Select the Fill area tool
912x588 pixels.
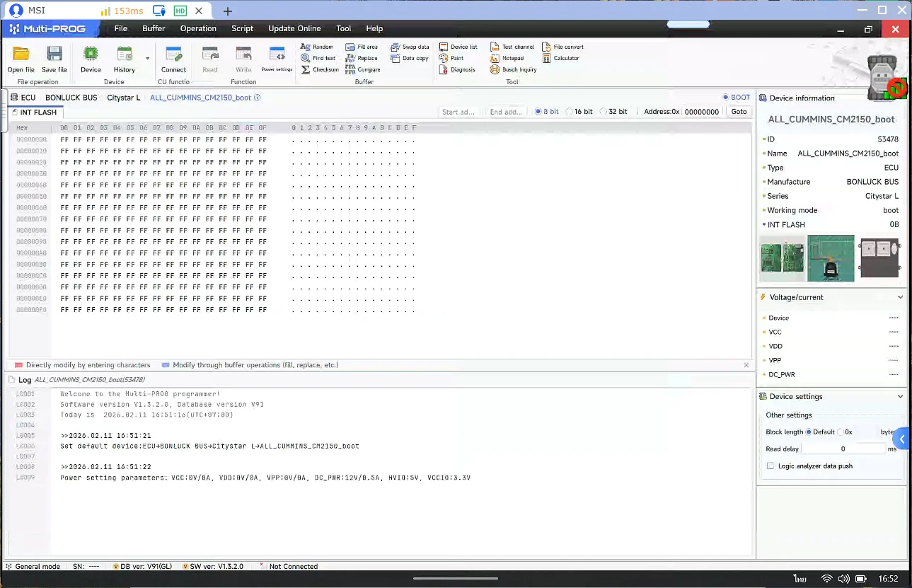click(362, 47)
